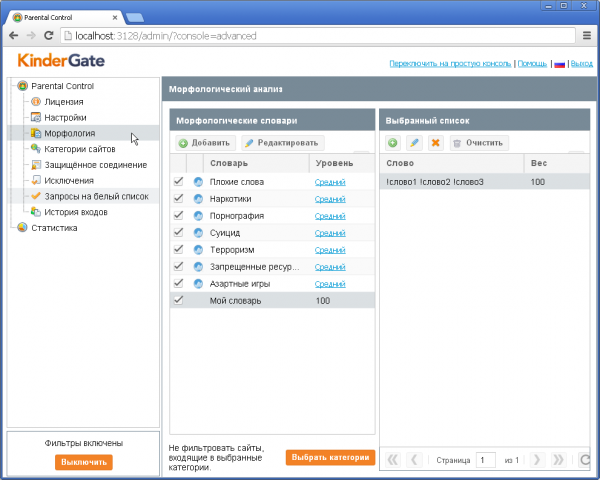Image resolution: width=600 pixels, height=480 pixels.
Task: Click the Помощь help link
Action: click(x=532, y=64)
